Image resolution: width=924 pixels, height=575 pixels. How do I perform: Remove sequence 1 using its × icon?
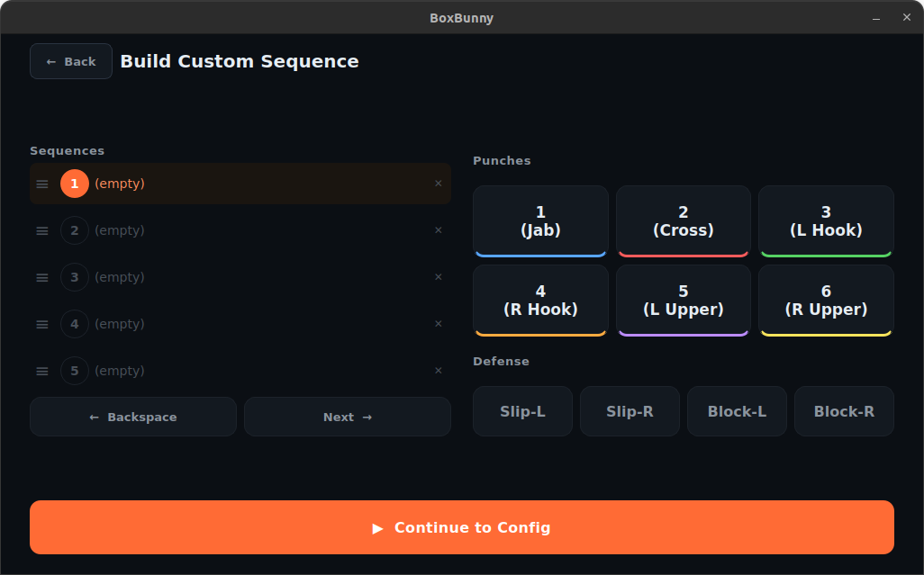pos(439,184)
